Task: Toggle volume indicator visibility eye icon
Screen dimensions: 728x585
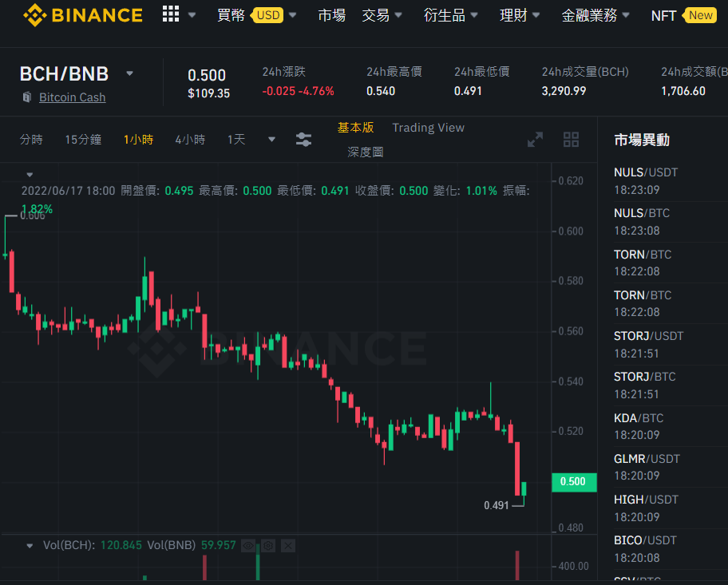Action: 248,546
